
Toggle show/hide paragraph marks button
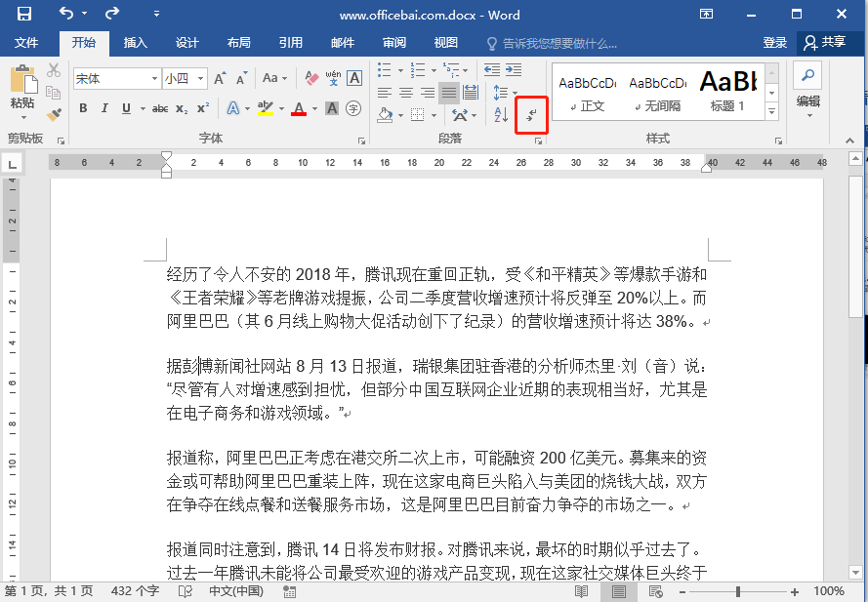[531, 115]
